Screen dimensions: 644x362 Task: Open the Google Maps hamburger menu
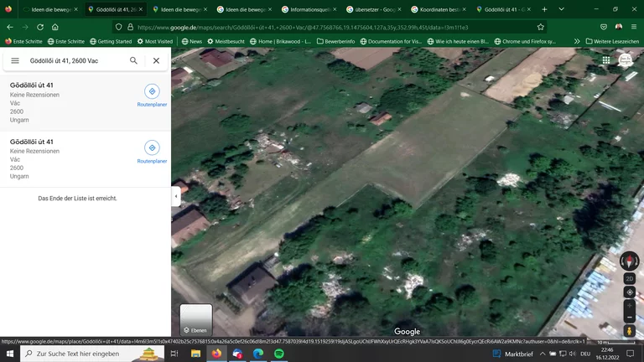(15, 60)
